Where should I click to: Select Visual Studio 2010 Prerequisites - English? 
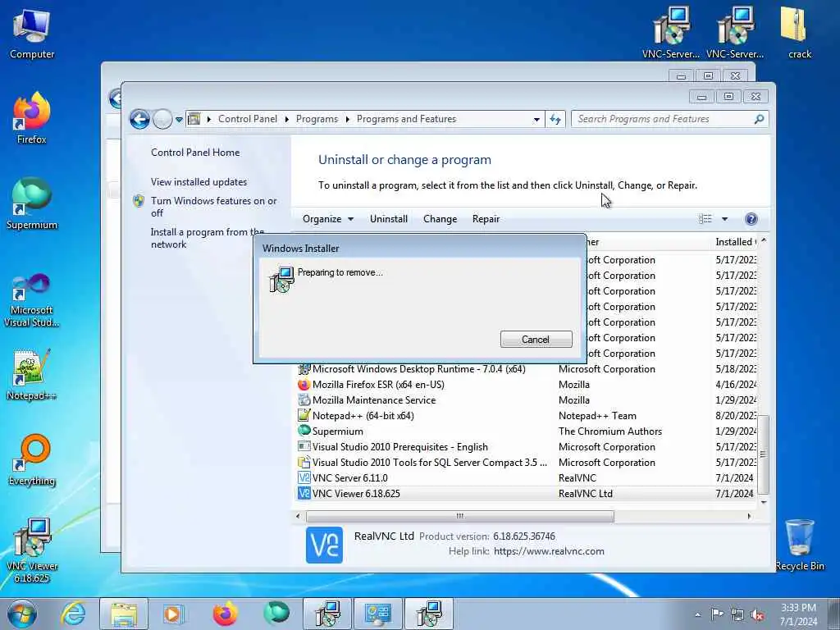[526, 447]
